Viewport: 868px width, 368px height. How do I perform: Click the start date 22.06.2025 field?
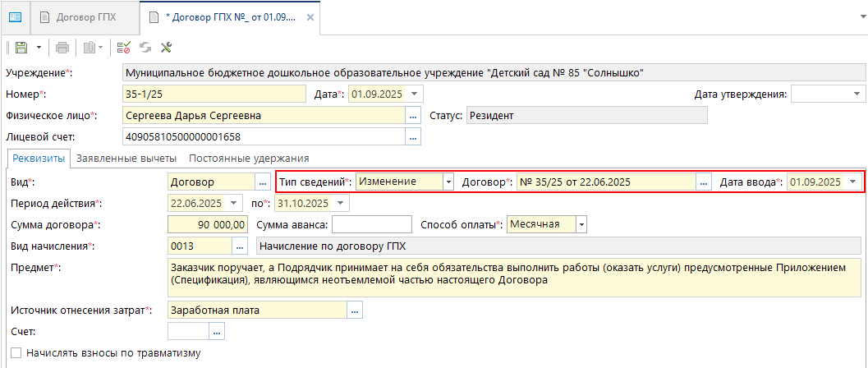point(197,203)
